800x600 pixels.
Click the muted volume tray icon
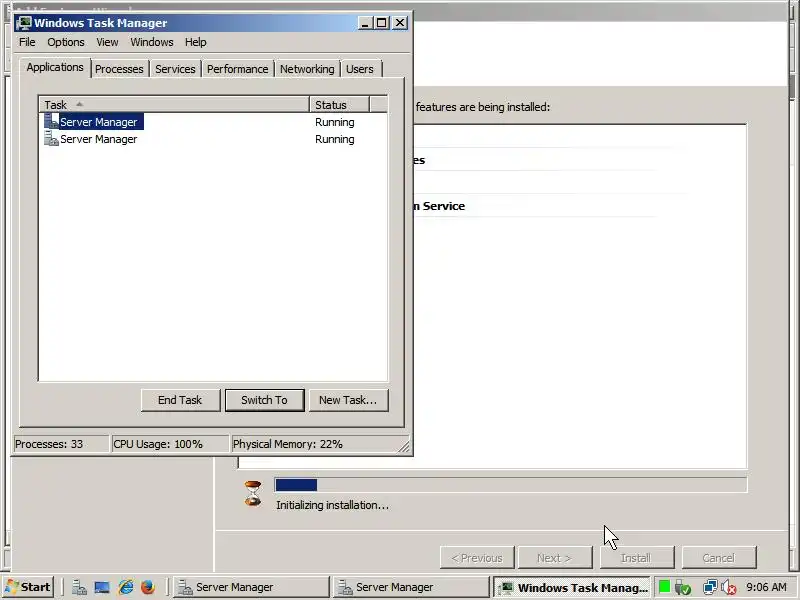pyautogui.click(x=729, y=588)
